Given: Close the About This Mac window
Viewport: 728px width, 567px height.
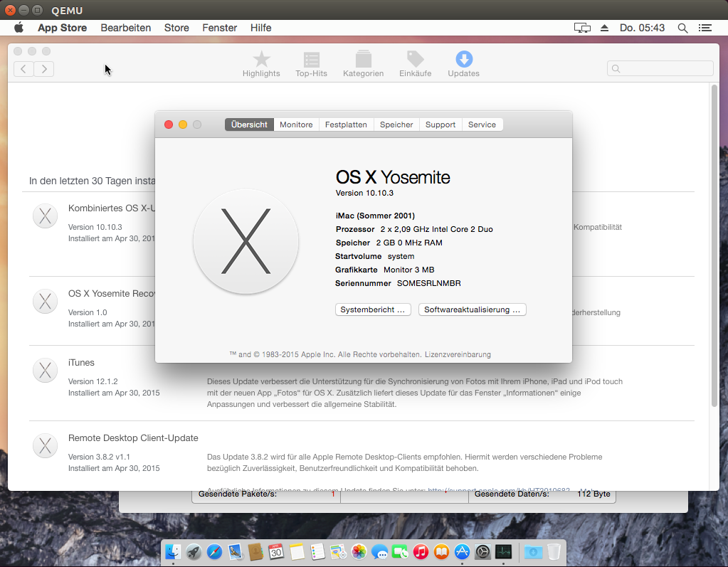Looking at the screenshot, I should click(x=169, y=124).
